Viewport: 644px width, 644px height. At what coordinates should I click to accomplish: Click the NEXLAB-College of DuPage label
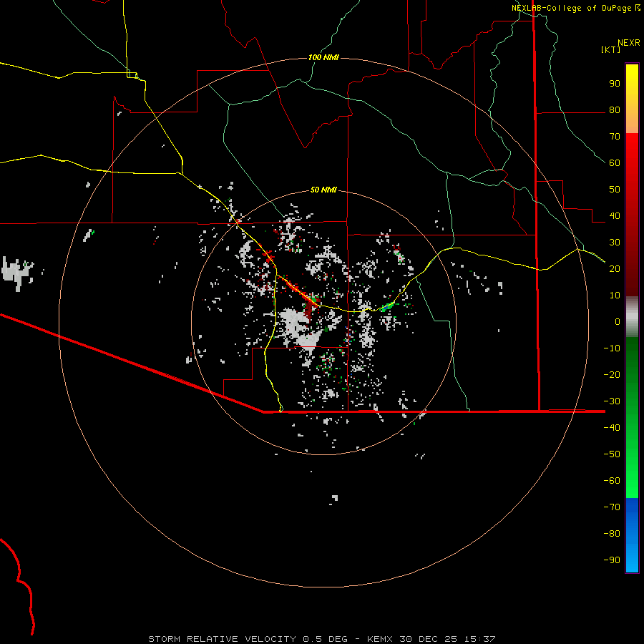(x=572, y=8)
